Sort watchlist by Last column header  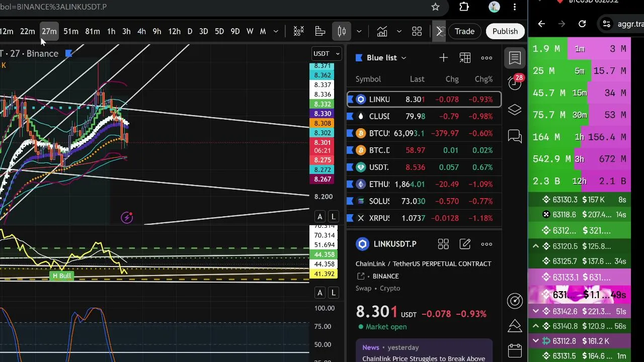tap(417, 79)
